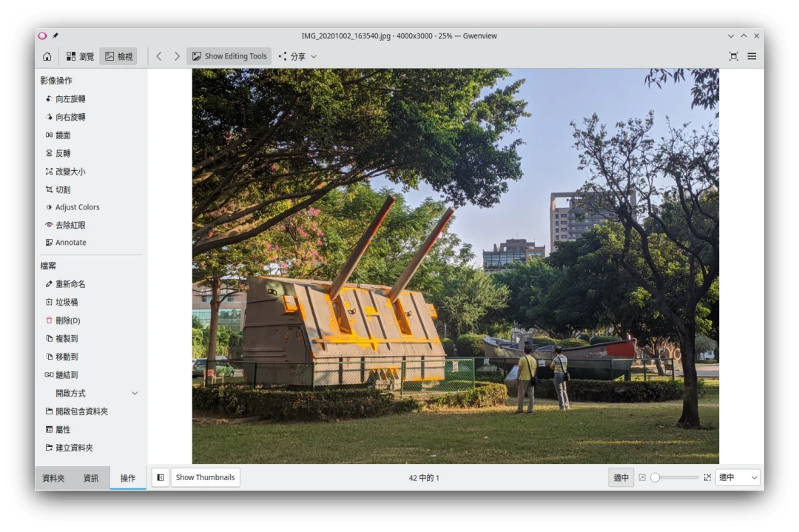799x532 pixels.
Task: Click Adjust Colors in sidebar
Action: (x=77, y=207)
